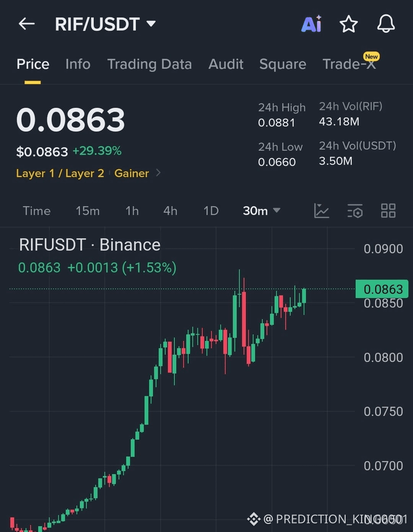Tap the green 0.0863 current price label
This screenshot has width=413, height=532.
(x=382, y=289)
